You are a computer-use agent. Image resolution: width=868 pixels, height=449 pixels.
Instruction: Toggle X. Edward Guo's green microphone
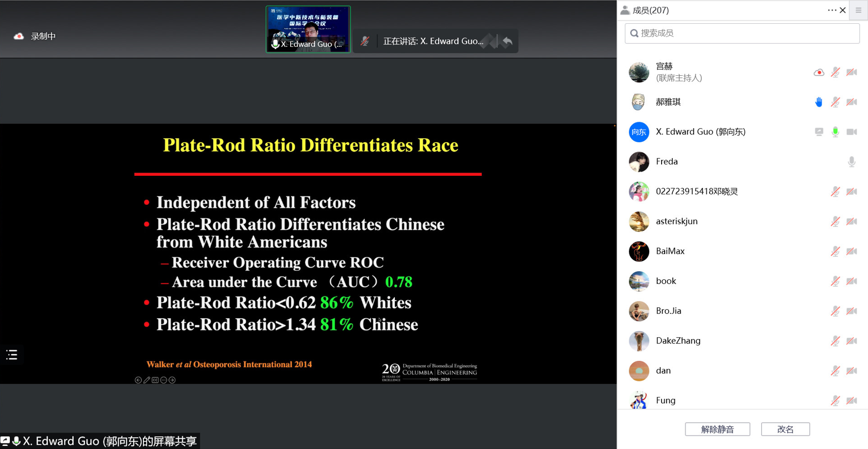835,132
